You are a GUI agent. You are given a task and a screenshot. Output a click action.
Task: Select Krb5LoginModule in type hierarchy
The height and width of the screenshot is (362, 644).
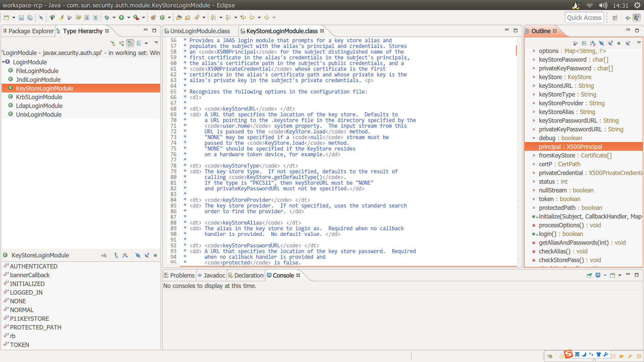click(39, 97)
